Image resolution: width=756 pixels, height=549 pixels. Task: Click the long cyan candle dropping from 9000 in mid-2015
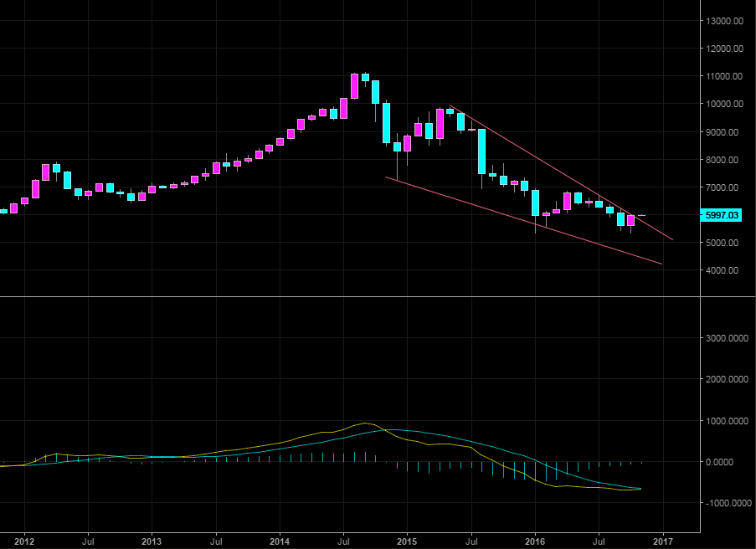pyautogui.click(x=481, y=151)
